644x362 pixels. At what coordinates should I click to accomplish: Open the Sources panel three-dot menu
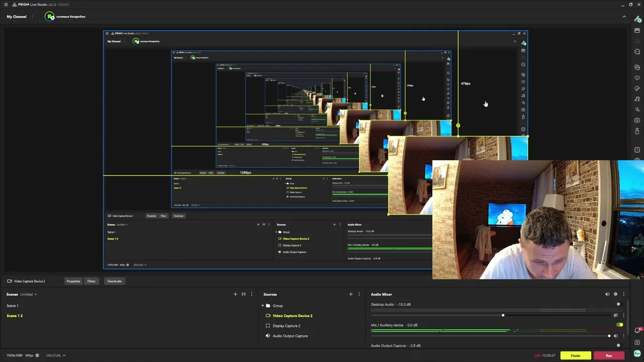click(x=359, y=294)
